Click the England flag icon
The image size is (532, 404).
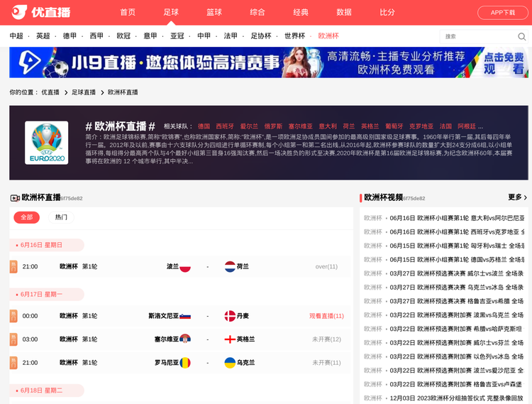(x=230, y=339)
